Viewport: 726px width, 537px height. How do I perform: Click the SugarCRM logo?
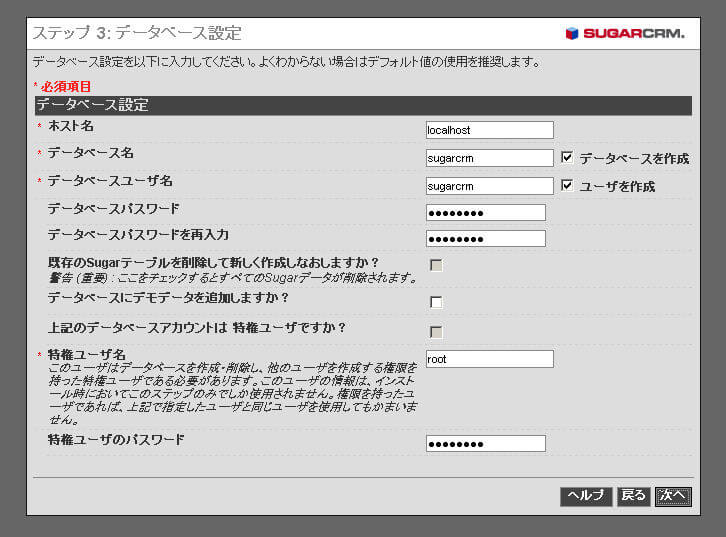coord(624,33)
